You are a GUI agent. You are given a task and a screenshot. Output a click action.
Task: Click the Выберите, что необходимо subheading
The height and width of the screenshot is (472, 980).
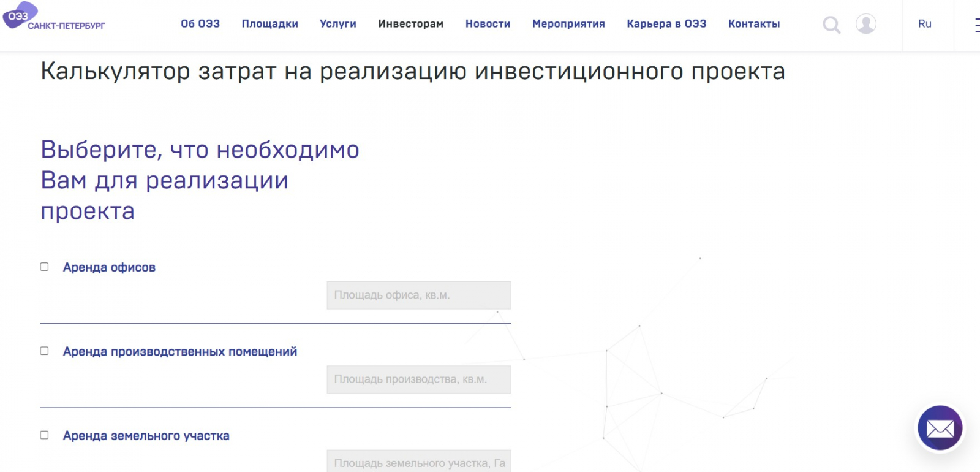200,180
